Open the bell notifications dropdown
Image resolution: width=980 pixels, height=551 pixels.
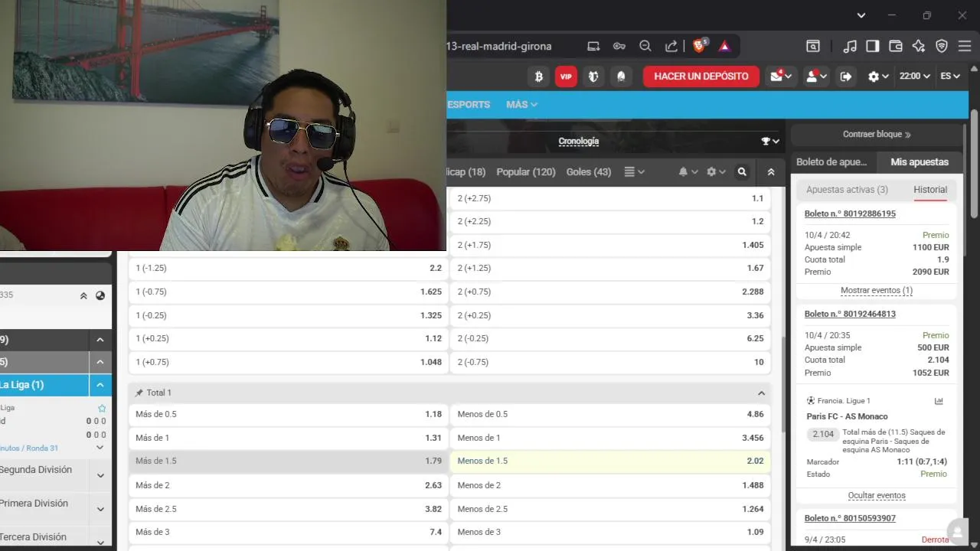[688, 172]
